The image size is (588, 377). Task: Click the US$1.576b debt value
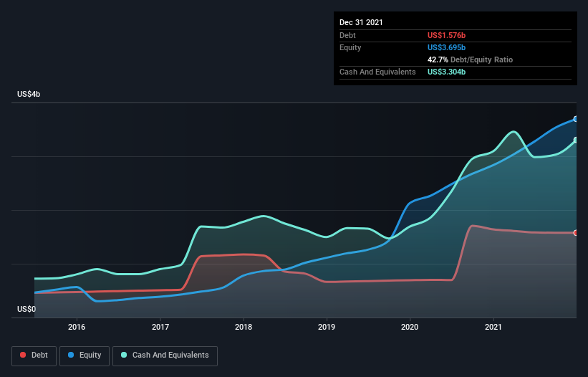[446, 35]
